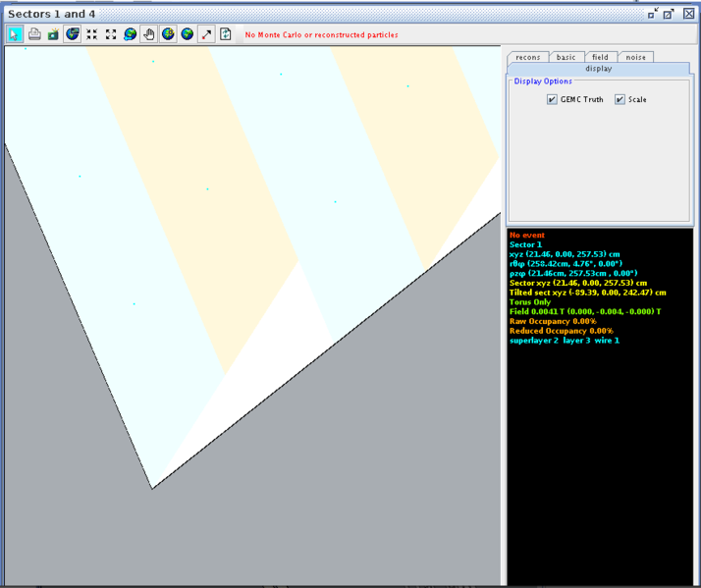Click the 'superlayer 2 layer 3 wire 1' line
701x588 pixels.
565,341
